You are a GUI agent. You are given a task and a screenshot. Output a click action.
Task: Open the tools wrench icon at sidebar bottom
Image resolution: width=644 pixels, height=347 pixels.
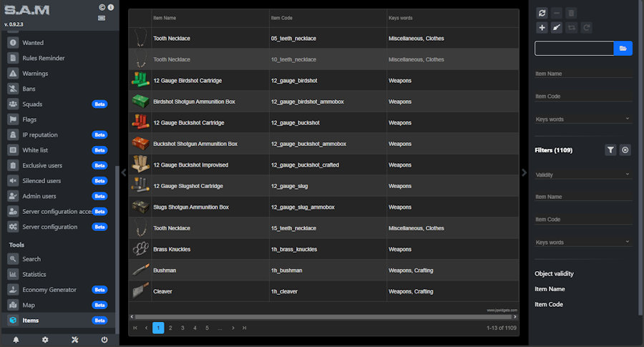click(x=74, y=339)
